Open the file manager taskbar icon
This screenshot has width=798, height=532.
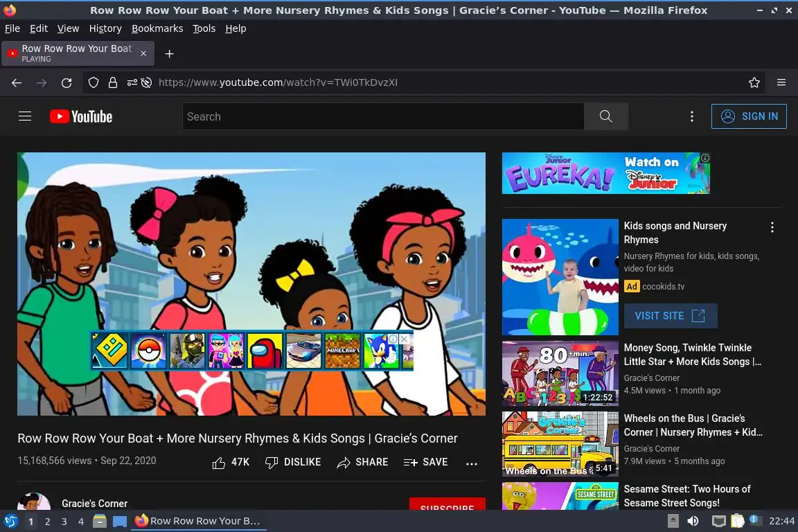100,522
